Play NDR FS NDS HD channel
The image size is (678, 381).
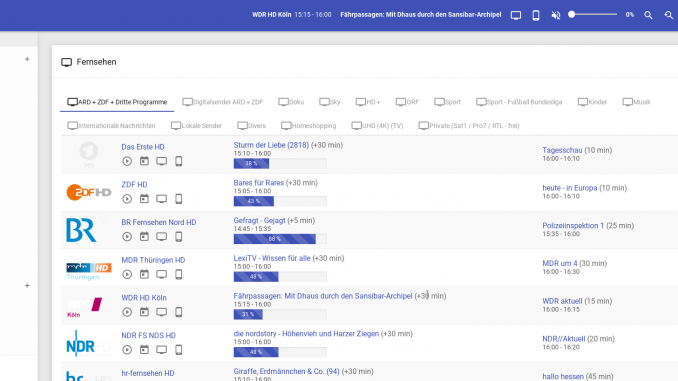(127, 349)
